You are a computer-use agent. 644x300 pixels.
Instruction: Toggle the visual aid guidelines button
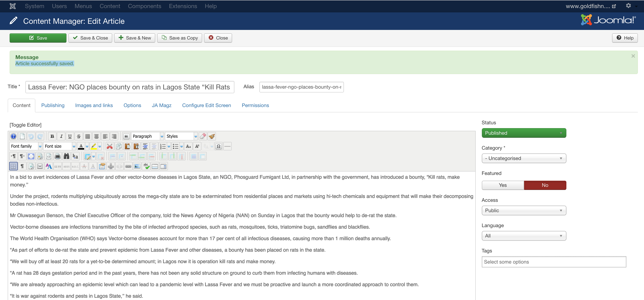click(x=13, y=166)
